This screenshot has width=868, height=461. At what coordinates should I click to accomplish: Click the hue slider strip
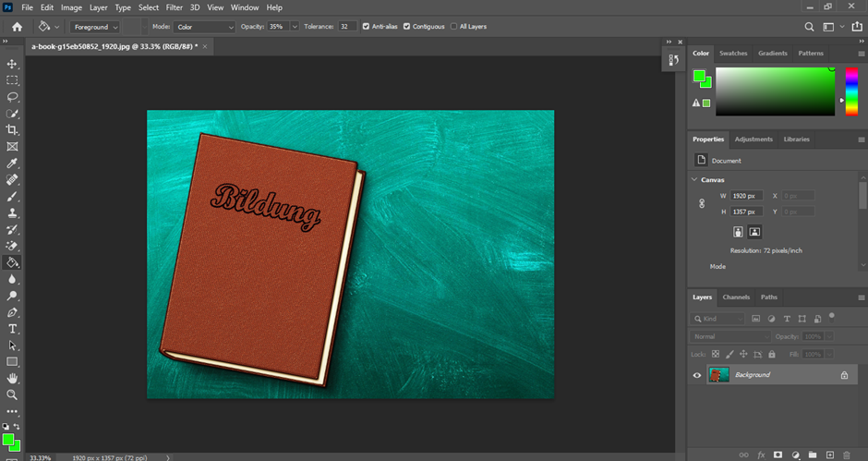coord(851,91)
